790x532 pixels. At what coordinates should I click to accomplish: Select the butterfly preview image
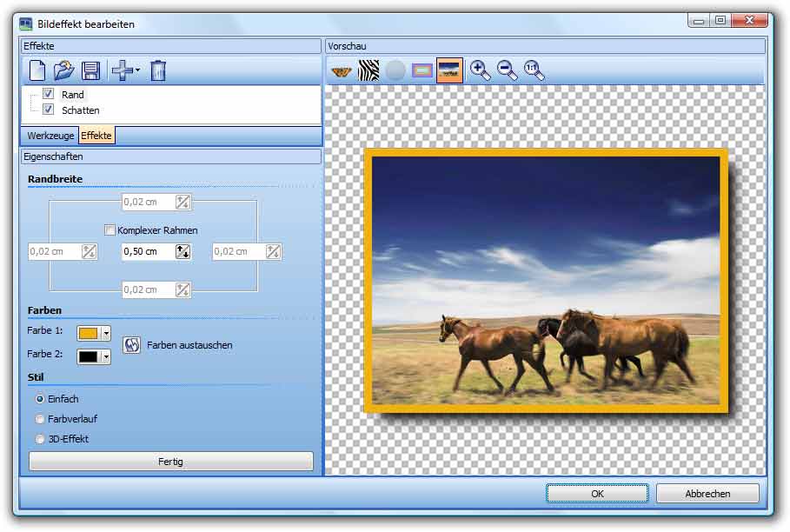click(x=342, y=71)
